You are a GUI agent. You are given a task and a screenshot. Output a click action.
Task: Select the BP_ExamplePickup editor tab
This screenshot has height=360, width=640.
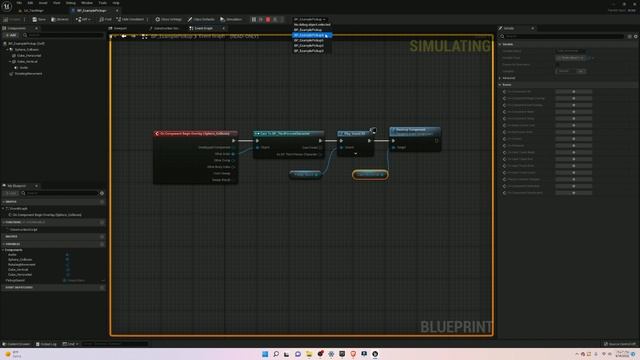(91, 11)
